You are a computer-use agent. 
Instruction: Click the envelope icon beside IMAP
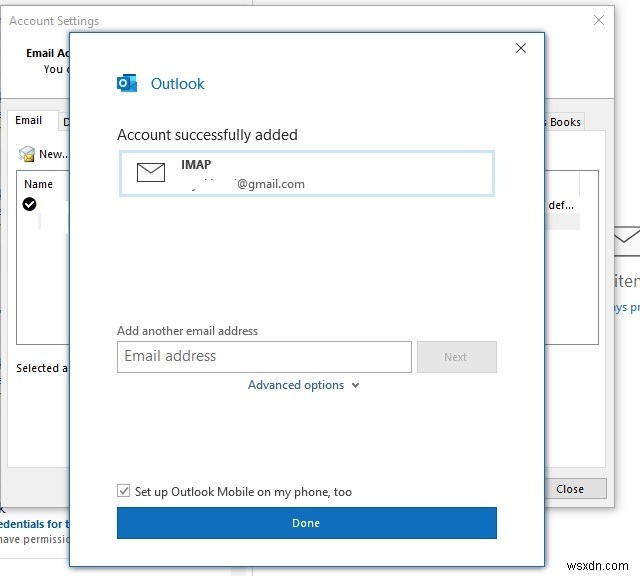151,172
